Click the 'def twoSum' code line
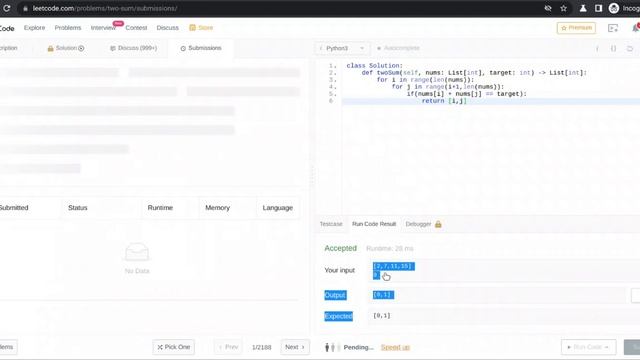This screenshot has height=360, width=640. point(474,73)
